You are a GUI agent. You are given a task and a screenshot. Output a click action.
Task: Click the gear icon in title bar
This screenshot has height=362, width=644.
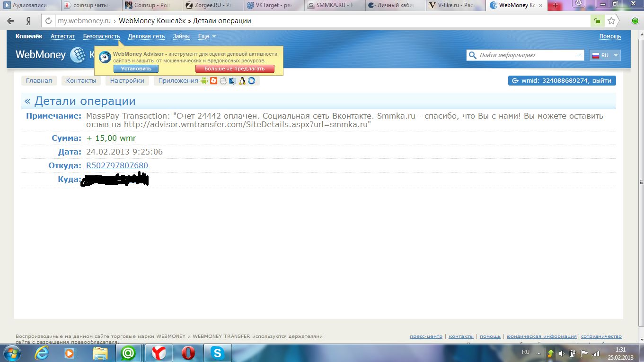click(x=578, y=3)
